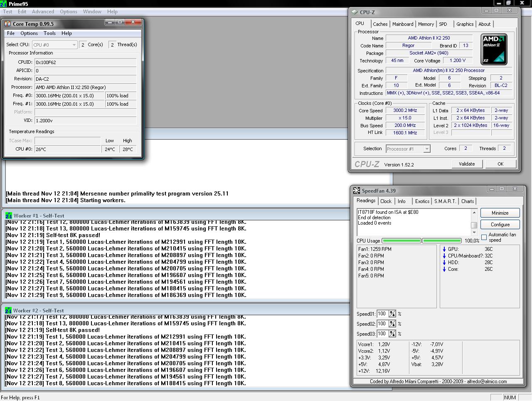Open the Select CPU dropdown in Core Temp
Viewport: 532px width, 401px height.
point(55,45)
